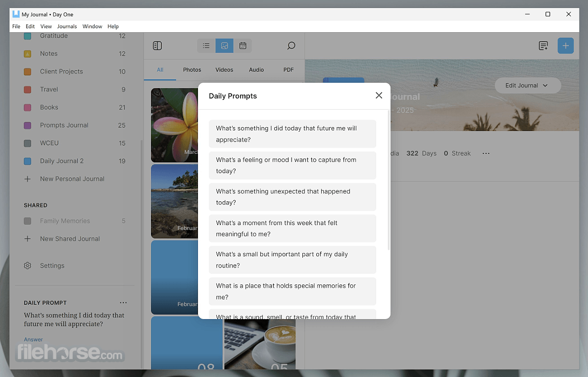This screenshot has width=588, height=377.
Task: Select the All media tab
Action: [160, 70]
